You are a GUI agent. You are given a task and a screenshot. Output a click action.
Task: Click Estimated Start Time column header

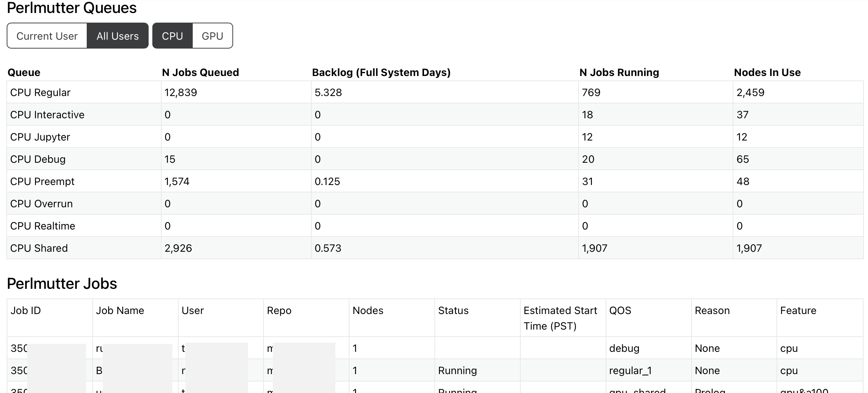(560, 318)
